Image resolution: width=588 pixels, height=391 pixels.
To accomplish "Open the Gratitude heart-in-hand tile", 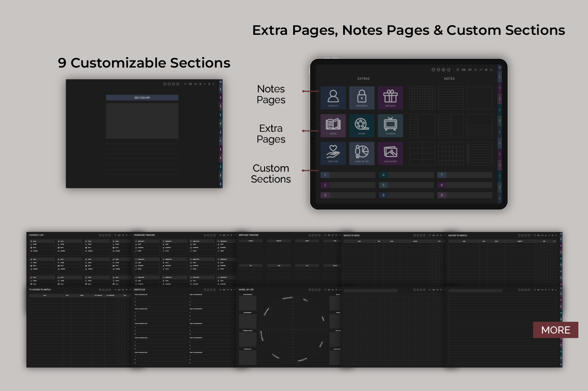I will (333, 153).
